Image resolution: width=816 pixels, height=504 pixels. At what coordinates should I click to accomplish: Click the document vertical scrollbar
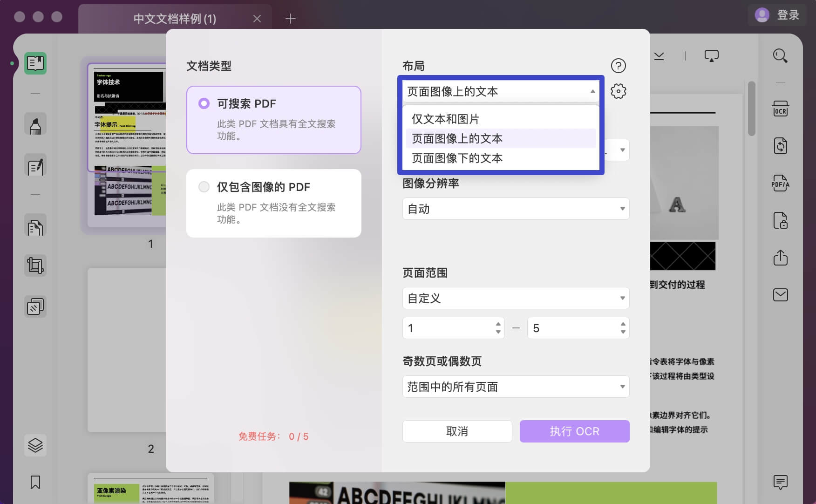(751, 109)
